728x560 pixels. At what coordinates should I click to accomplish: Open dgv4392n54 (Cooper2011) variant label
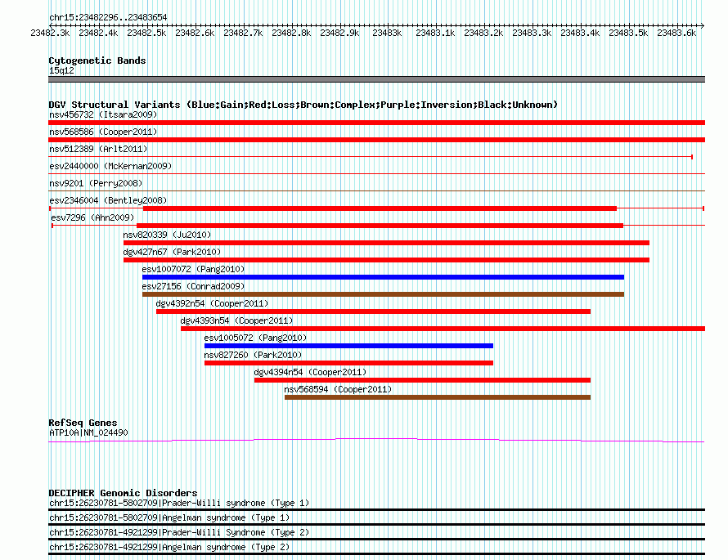tap(212, 303)
